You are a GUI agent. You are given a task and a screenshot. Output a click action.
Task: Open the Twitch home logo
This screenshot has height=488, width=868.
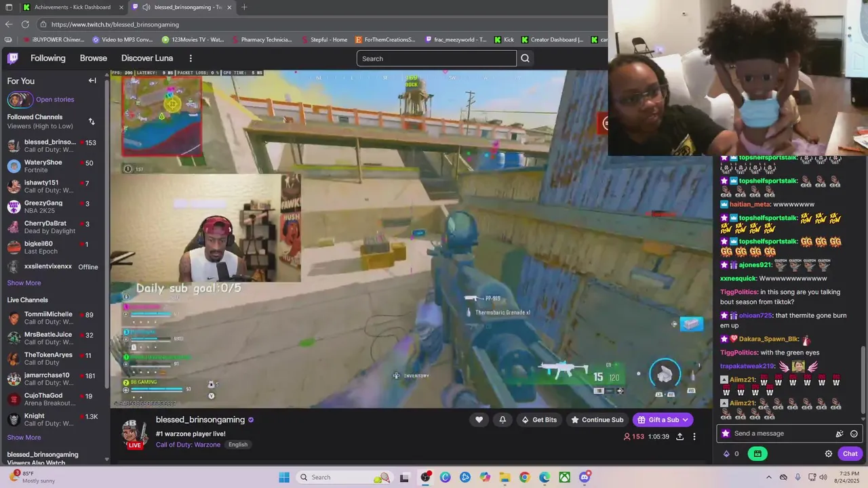tap(13, 58)
